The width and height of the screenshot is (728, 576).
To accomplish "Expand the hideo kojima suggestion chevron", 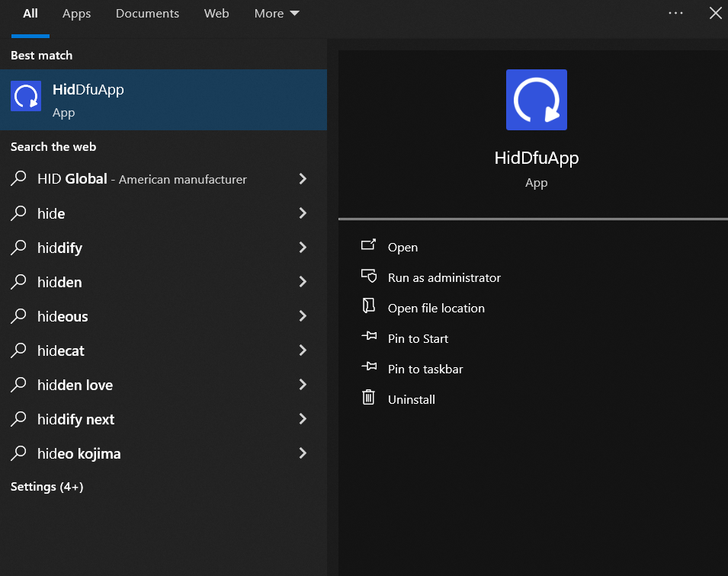I will click(x=303, y=453).
